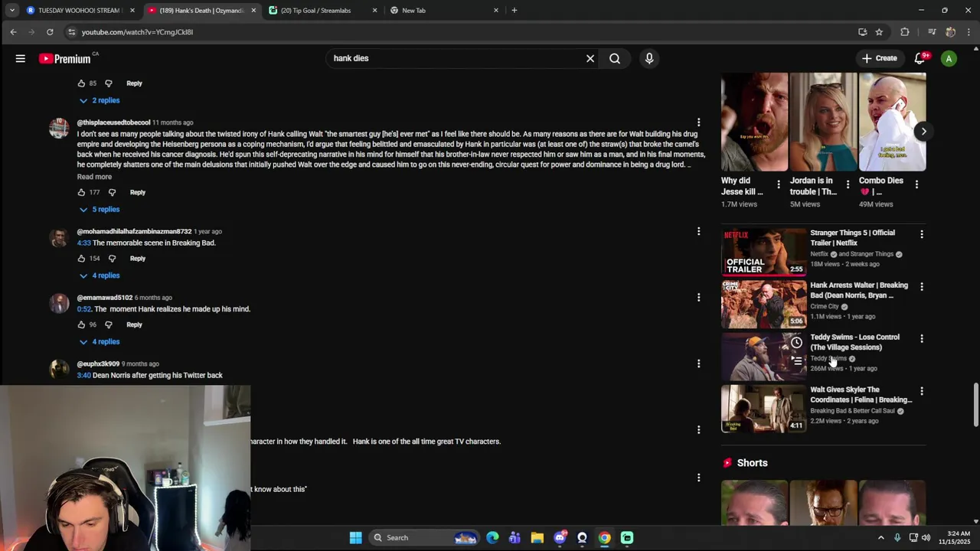Image resolution: width=980 pixels, height=551 pixels.
Task: Jump to timestamp 4:33 link
Action: tap(83, 243)
